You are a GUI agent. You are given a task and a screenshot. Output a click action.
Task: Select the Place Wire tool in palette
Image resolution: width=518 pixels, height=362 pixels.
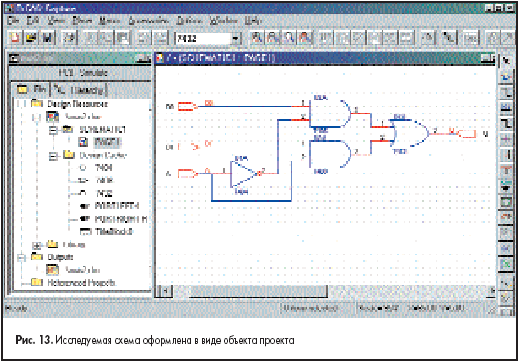click(506, 92)
